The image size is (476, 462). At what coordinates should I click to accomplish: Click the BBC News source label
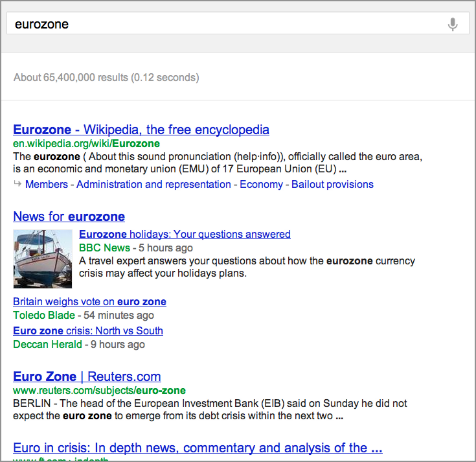pos(104,248)
